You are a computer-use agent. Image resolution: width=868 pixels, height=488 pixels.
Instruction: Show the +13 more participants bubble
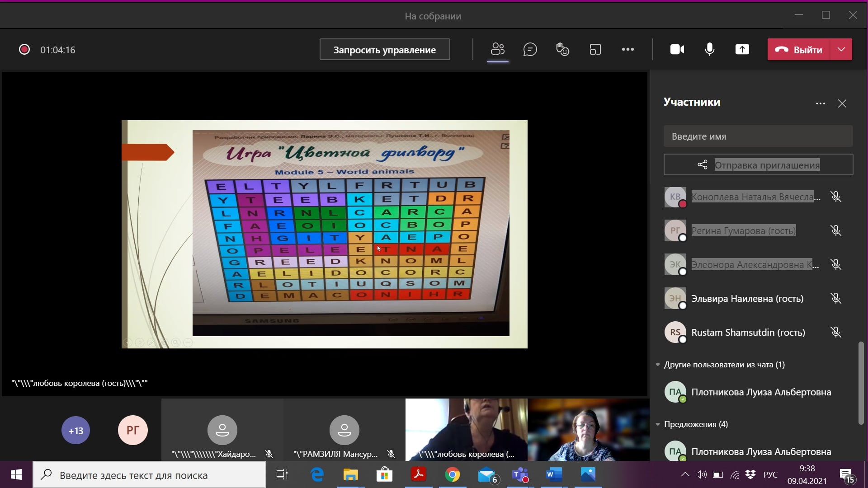(75, 431)
